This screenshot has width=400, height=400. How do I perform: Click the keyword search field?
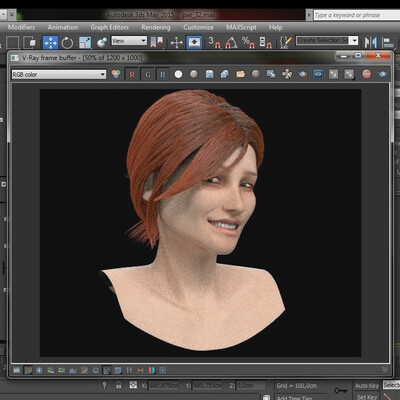click(x=357, y=15)
